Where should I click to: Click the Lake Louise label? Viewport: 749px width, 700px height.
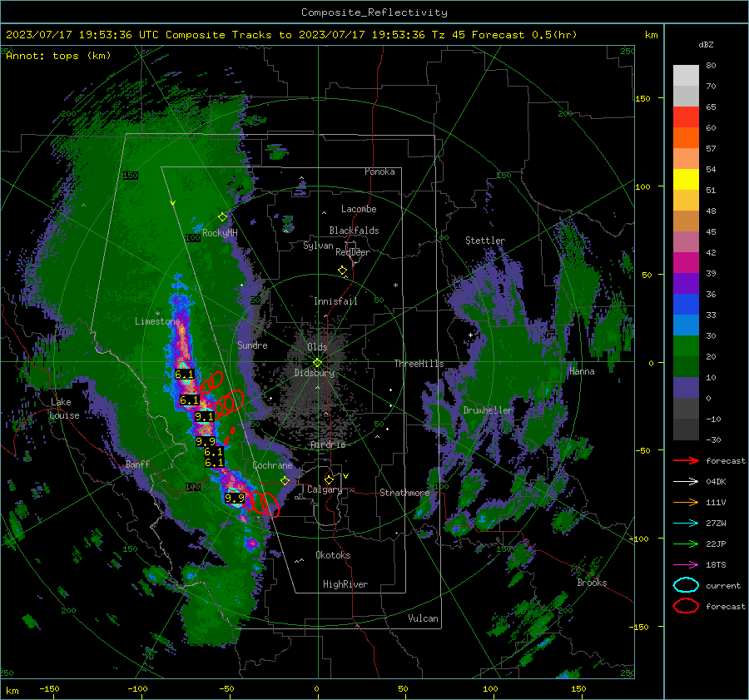64,409
